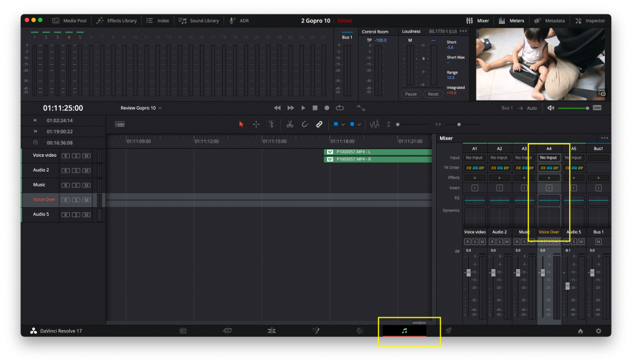Go to the home project manager icon

pyautogui.click(x=580, y=331)
